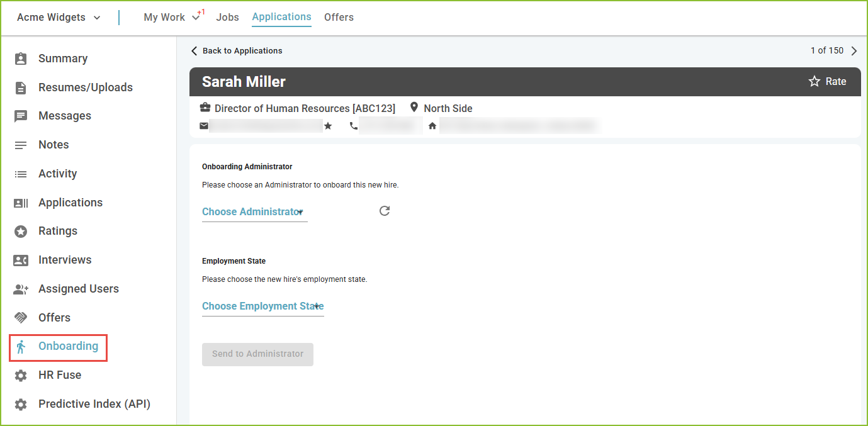The height and width of the screenshot is (426, 868).
Task: Expand the Acme Widgets company selector
Action: click(59, 18)
